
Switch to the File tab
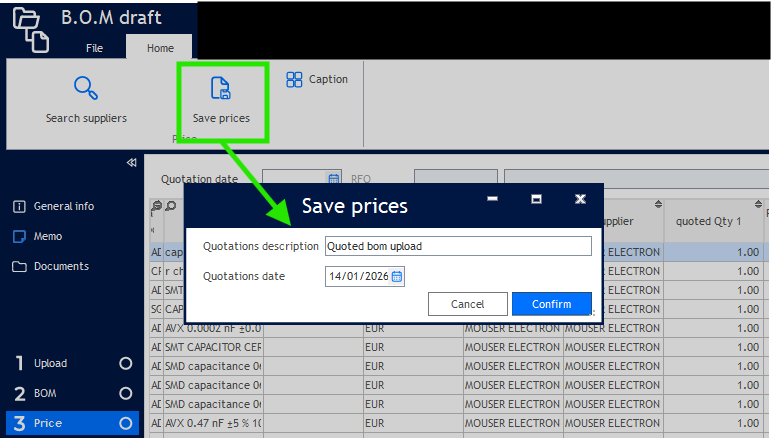[94, 48]
